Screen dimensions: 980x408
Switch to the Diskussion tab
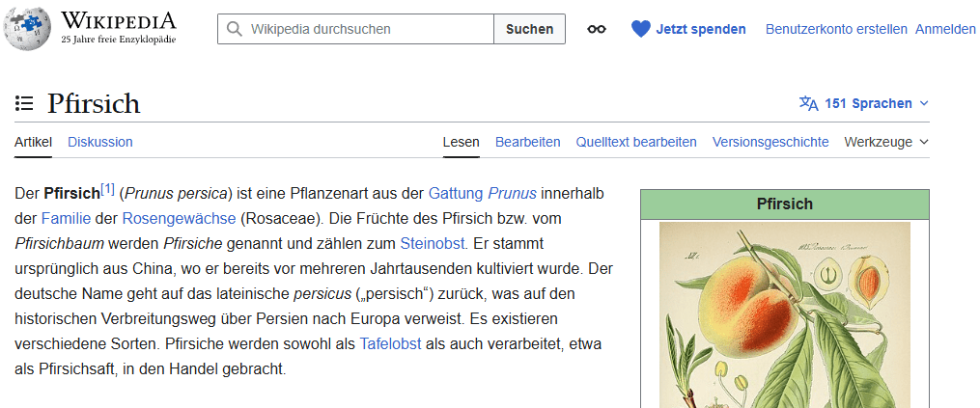[x=100, y=142]
